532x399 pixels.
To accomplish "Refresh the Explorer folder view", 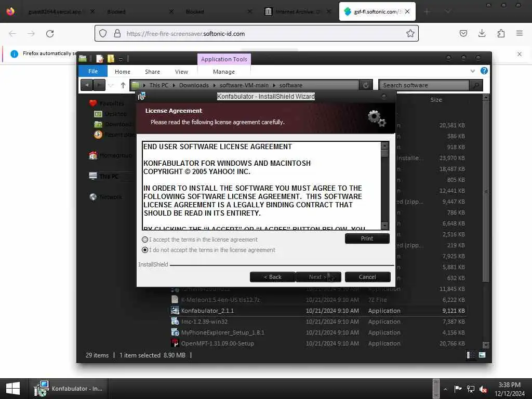I will [366, 85].
